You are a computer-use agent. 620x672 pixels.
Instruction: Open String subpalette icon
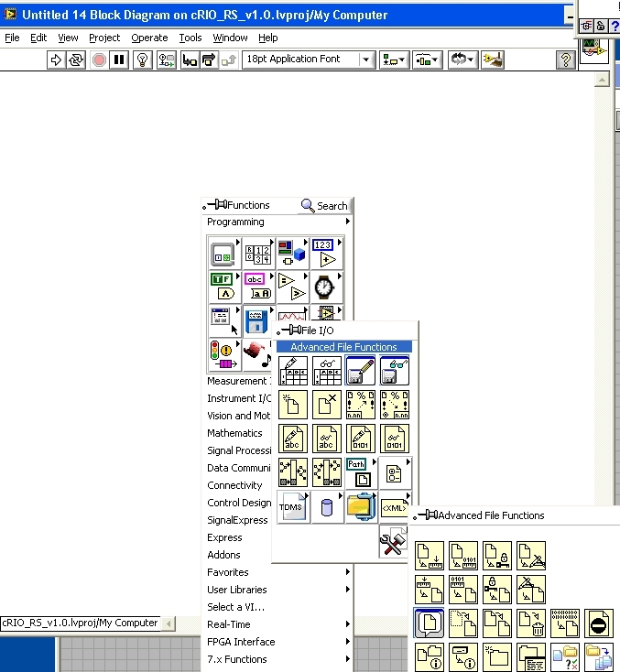pos(258,287)
